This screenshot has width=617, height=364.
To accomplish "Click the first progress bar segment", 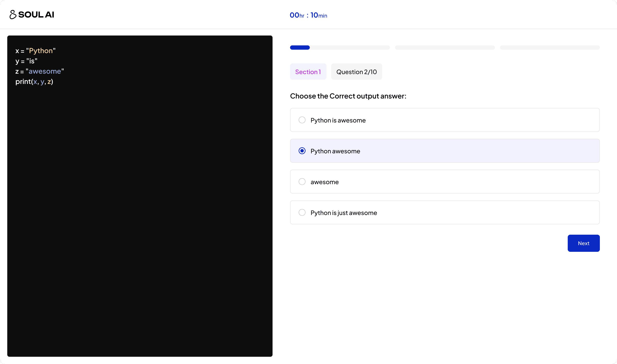I will (x=340, y=48).
